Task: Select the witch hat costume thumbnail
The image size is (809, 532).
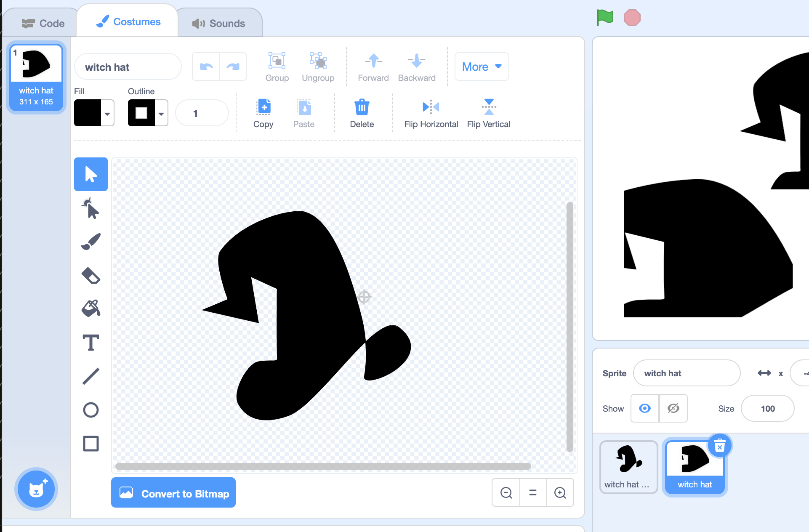Action: coord(36,77)
